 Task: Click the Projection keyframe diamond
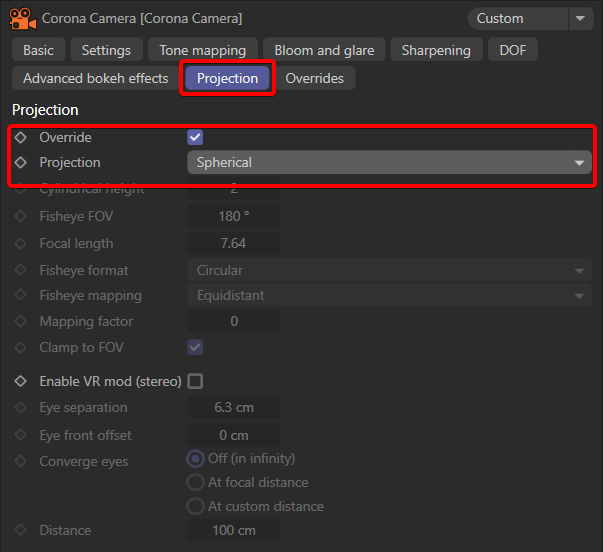click(20, 162)
